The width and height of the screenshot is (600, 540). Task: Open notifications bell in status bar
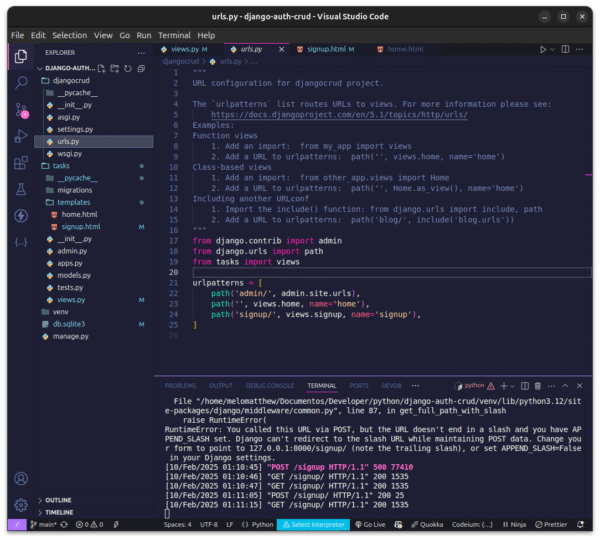[580, 524]
